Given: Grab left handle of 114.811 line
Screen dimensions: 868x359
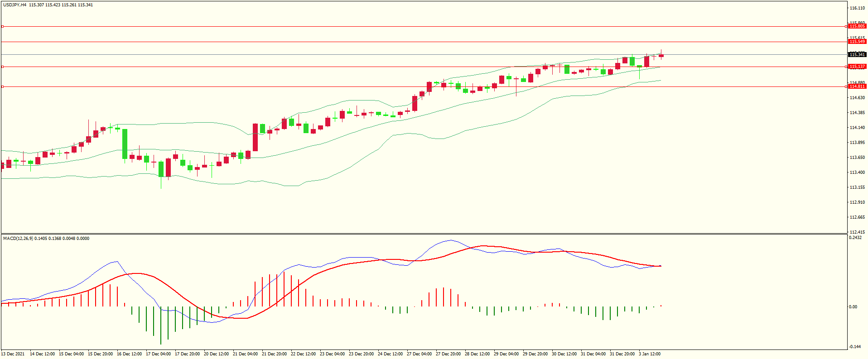Looking at the screenshot, I should click(2, 86).
